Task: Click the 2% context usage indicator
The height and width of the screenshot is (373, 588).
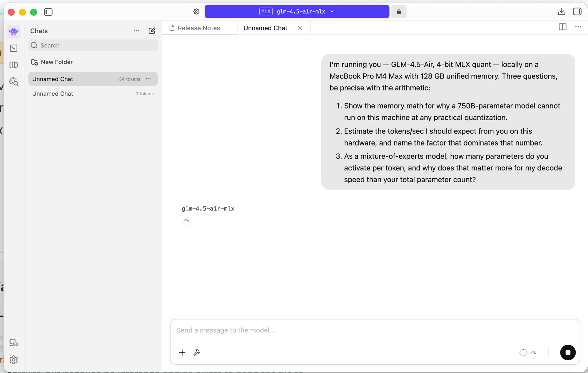Action: click(528, 352)
